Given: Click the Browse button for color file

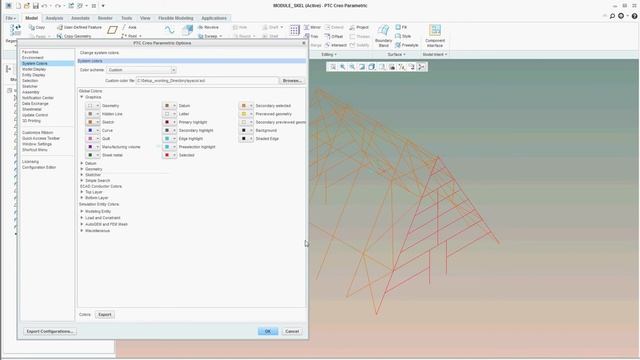Looking at the screenshot, I should 292,81.
